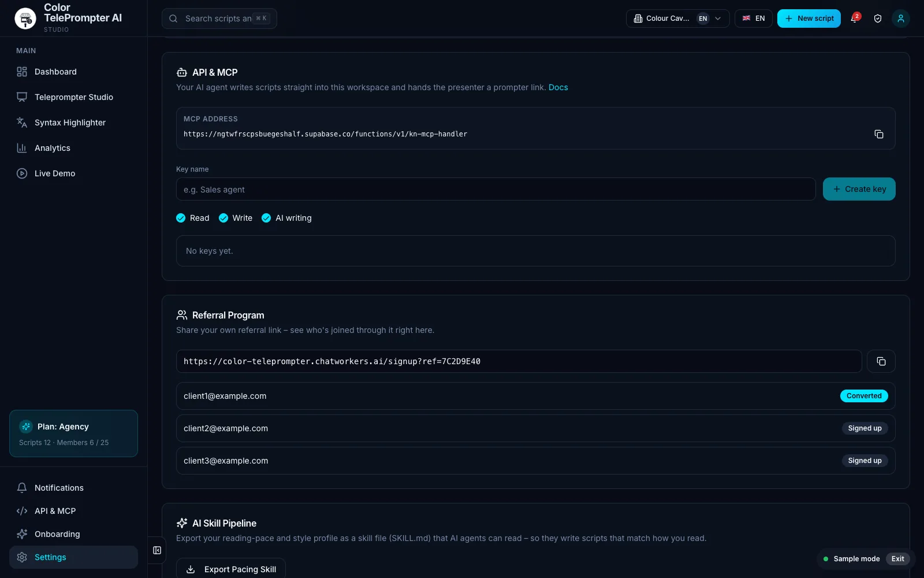The width and height of the screenshot is (924, 578).
Task: Click the client1@example.com referral row
Action: 535,396
